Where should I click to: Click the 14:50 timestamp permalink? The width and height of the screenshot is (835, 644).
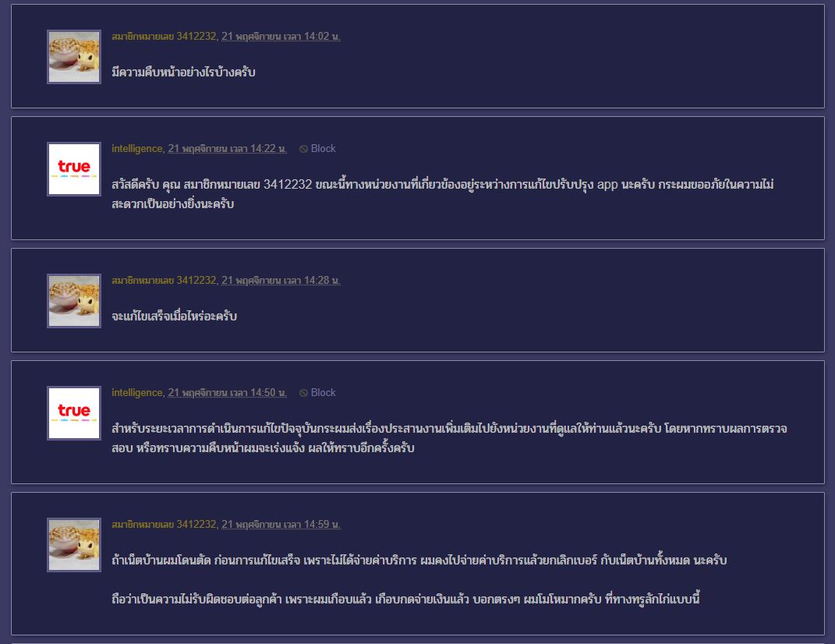(228, 393)
